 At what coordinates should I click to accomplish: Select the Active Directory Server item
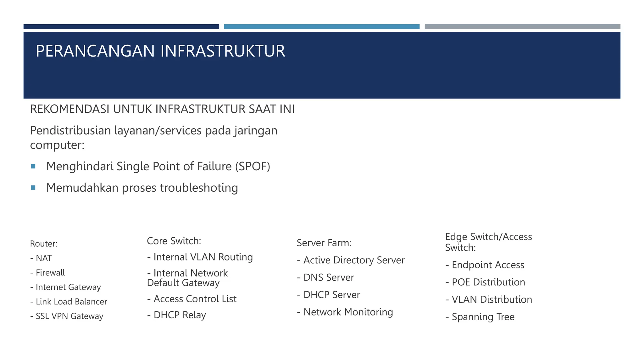[351, 260]
